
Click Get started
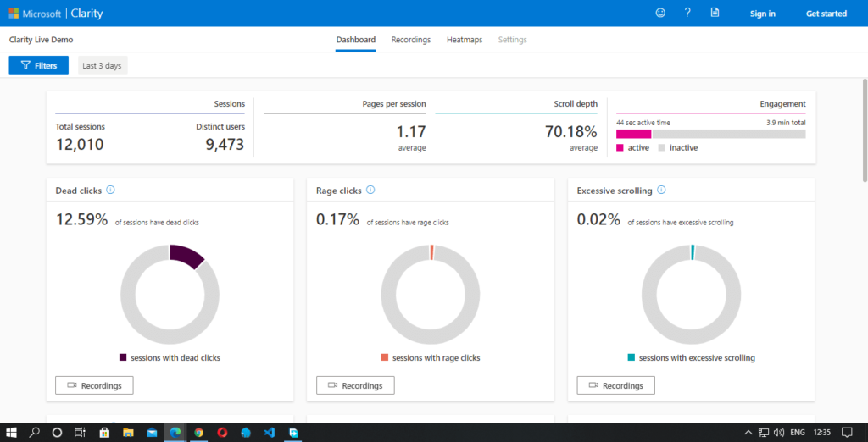click(826, 14)
